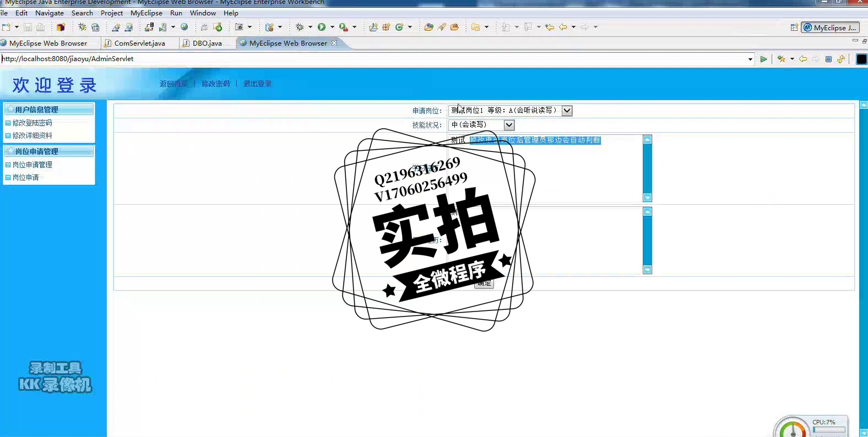Open the Window menu
The height and width of the screenshot is (437, 868).
click(203, 13)
